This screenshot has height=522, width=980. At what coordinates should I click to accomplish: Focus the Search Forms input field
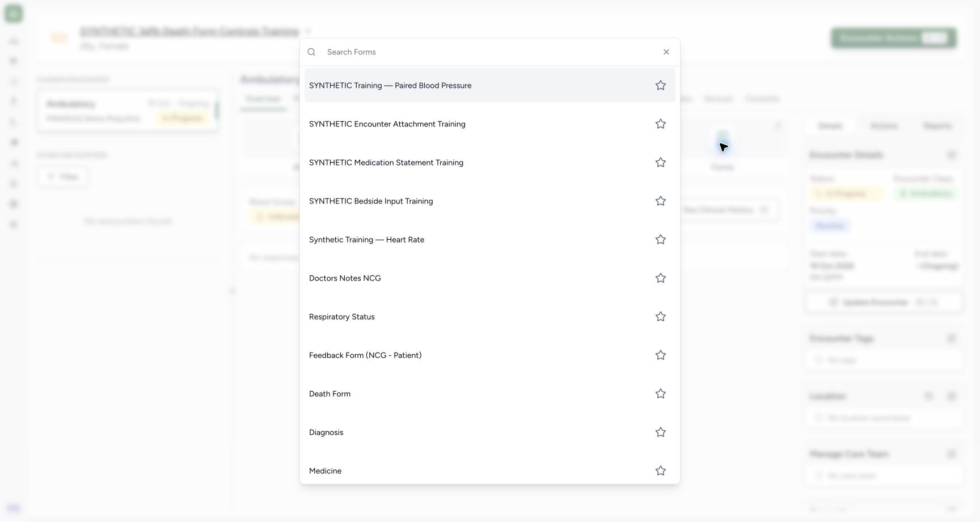click(490, 52)
